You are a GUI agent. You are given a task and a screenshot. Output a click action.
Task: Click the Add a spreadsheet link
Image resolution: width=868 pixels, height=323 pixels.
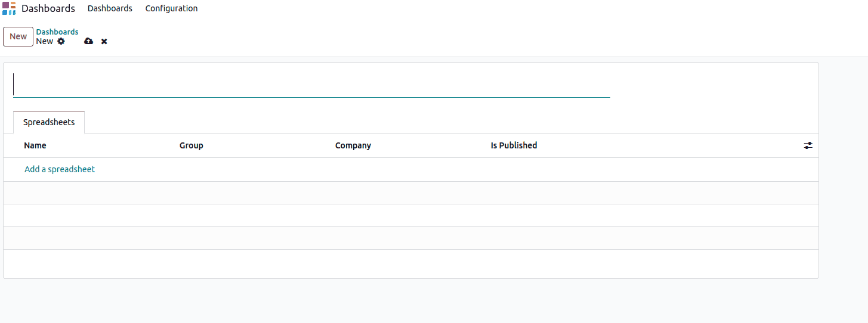60,169
